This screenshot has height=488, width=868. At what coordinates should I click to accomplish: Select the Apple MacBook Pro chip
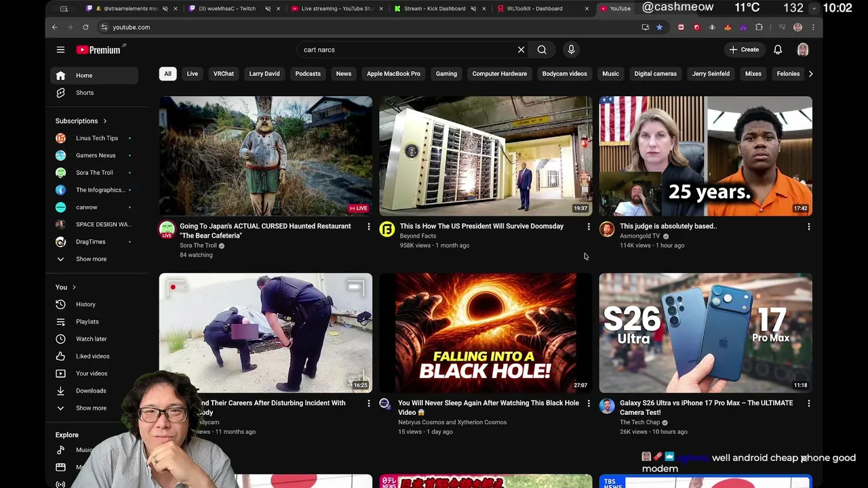point(393,74)
